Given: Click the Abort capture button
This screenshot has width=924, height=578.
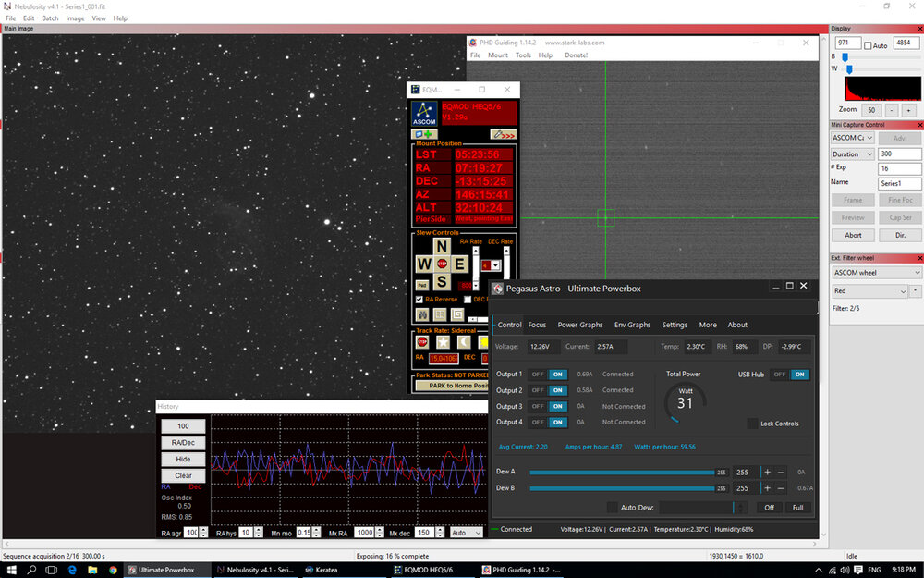Looking at the screenshot, I should coord(853,235).
